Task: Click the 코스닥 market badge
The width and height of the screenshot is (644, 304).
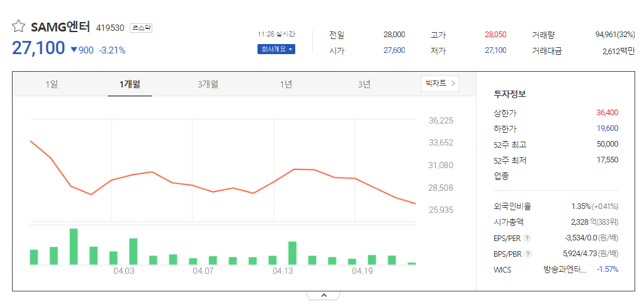Action: pos(141,28)
